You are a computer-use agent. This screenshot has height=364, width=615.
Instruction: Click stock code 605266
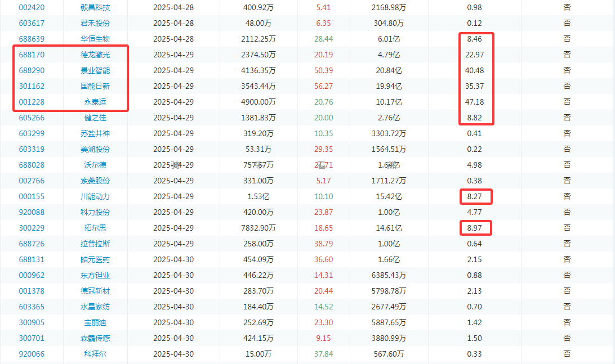(32, 118)
